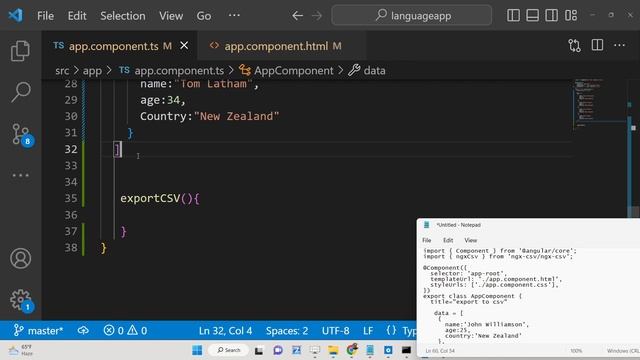Screen dimensions: 640x360
Task: Toggle secondary side bar layout icon
Action: coord(551,16)
